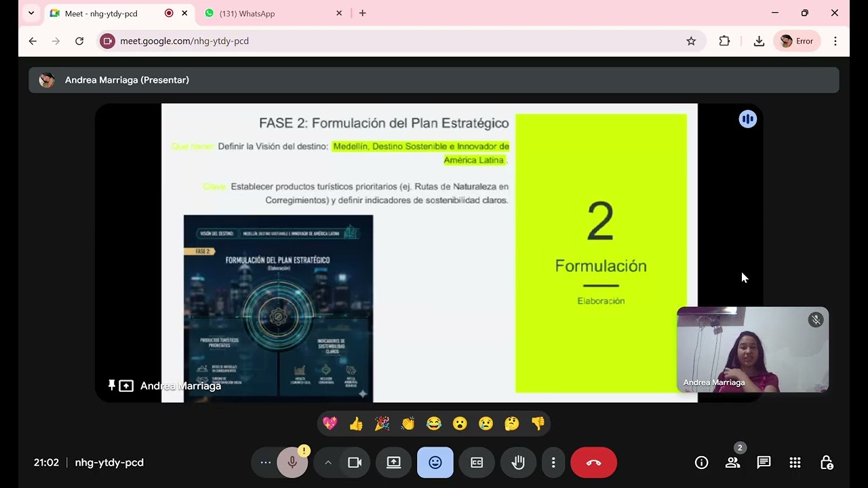This screenshot has width=868, height=488.
Task: Send the sad crying face reaction
Action: pos(486,424)
